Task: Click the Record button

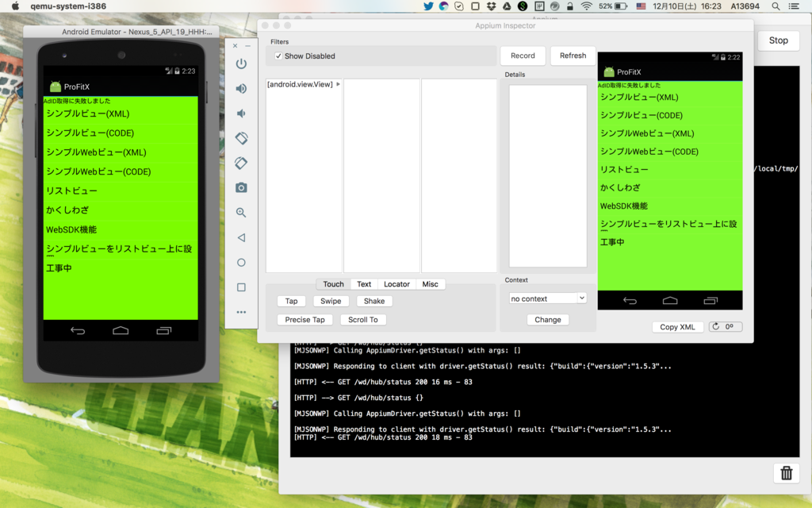Action: (523, 56)
